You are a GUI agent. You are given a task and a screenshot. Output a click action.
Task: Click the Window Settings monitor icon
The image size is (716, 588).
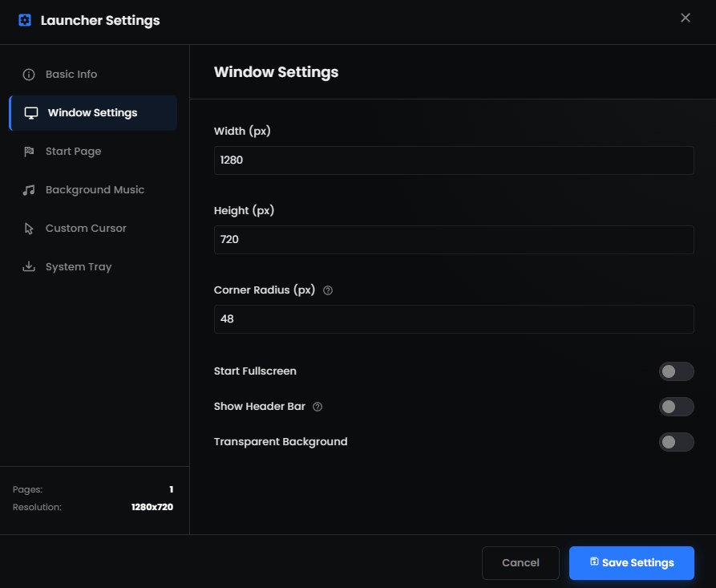point(31,113)
